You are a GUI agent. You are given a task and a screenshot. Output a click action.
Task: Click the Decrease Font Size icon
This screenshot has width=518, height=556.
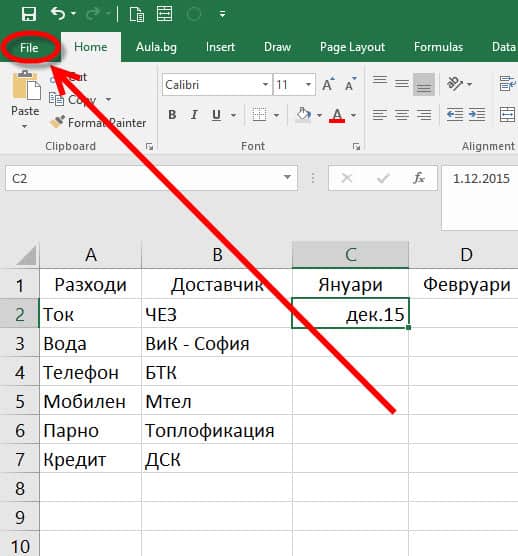(x=350, y=84)
